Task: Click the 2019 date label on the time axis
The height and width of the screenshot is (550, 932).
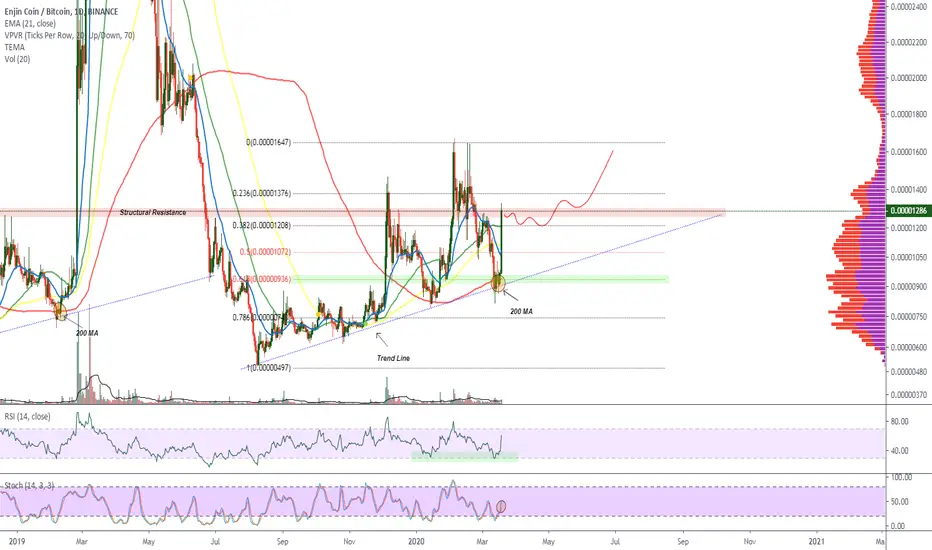Action: (18, 542)
